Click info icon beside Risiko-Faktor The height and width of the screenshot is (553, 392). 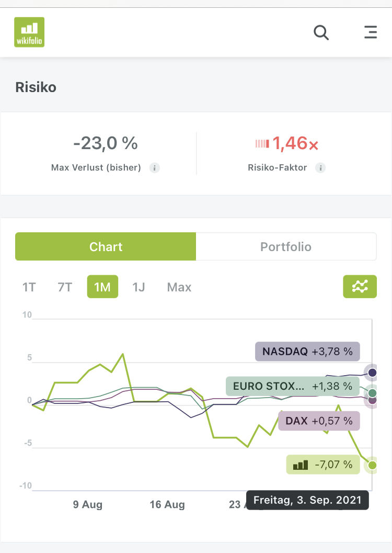tap(320, 168)
